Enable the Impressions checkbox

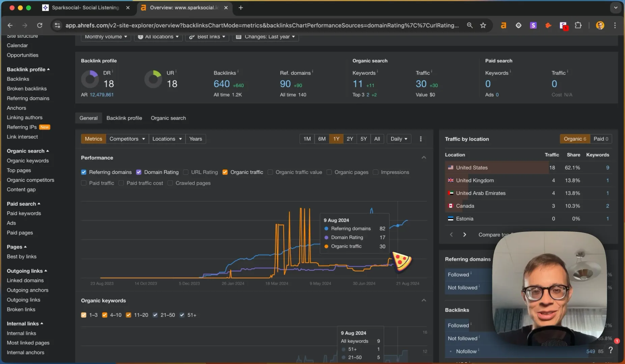click(x=376, y=172)
